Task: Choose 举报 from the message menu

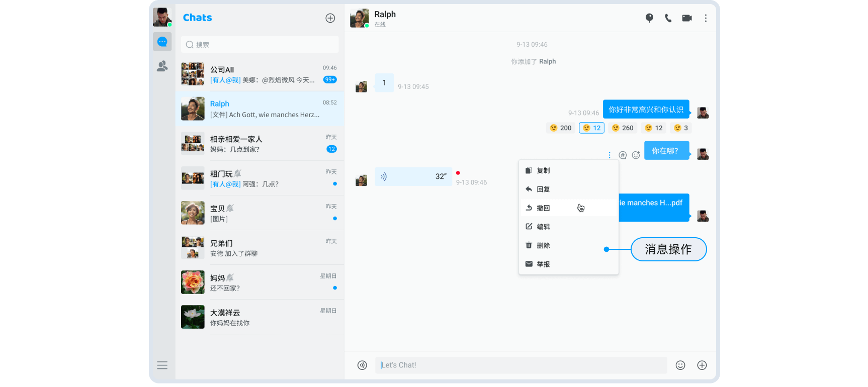Action: pos(568,264)
